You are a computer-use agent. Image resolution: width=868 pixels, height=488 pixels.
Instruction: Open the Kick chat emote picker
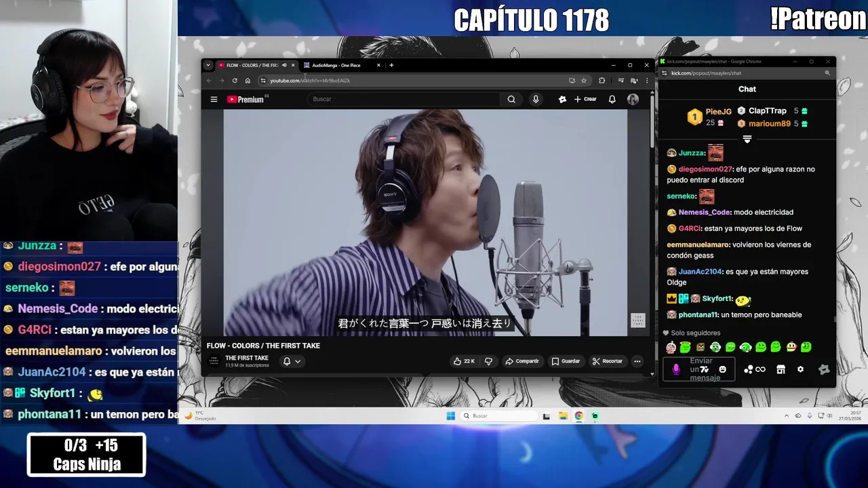point(722,369)
